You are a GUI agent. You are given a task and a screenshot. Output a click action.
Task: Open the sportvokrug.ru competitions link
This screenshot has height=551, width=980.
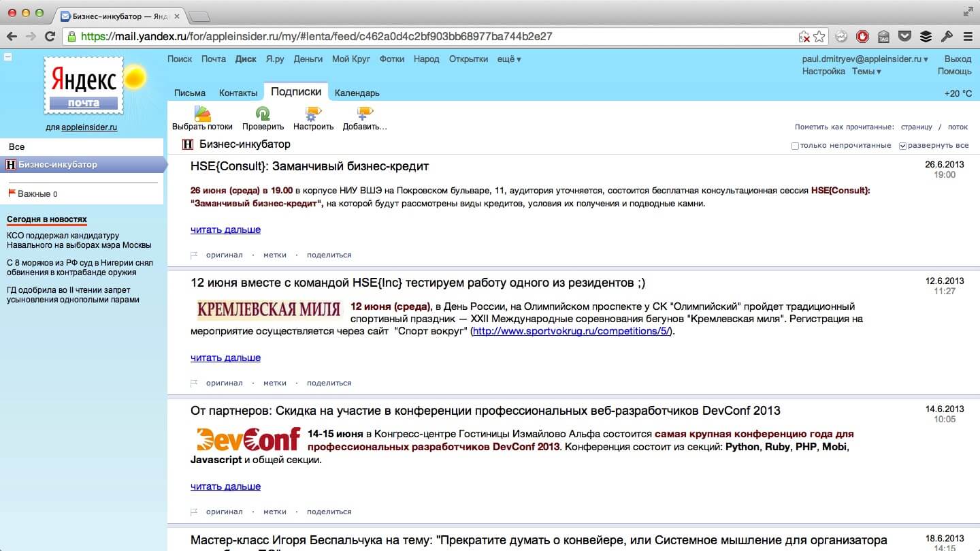tap(572, 331)
